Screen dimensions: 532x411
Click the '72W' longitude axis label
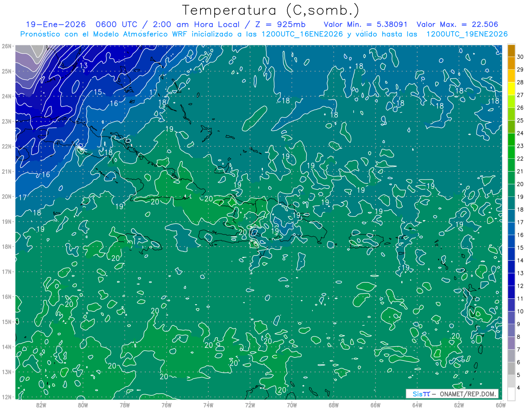(250, 404)
